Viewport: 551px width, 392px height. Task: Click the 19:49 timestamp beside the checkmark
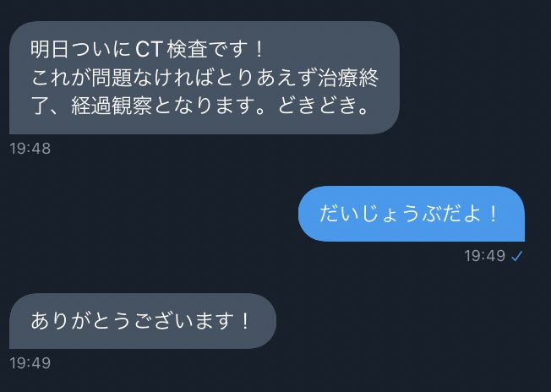(x=484, y=256)
